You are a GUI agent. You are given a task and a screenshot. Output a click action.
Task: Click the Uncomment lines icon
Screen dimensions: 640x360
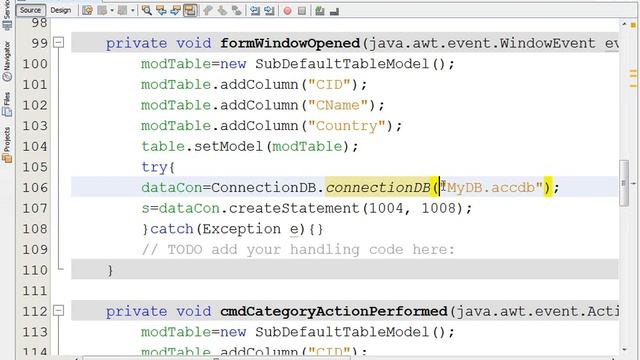click(334, 11)
